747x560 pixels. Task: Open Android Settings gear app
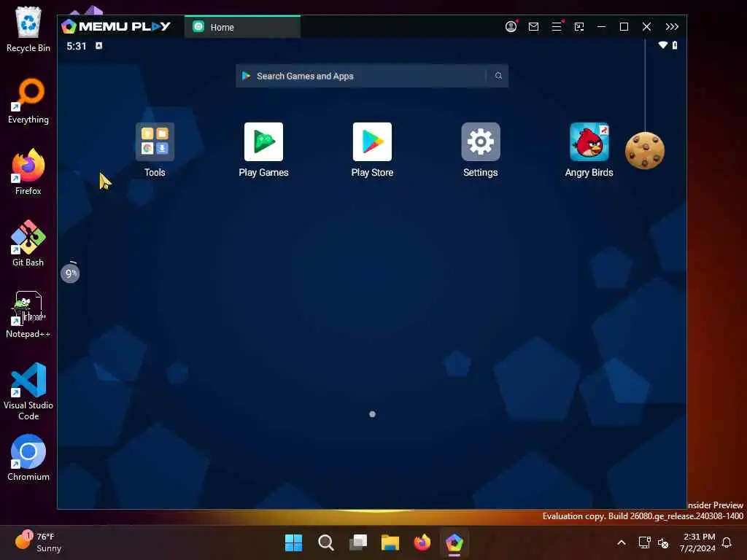(x=481, y=142)
